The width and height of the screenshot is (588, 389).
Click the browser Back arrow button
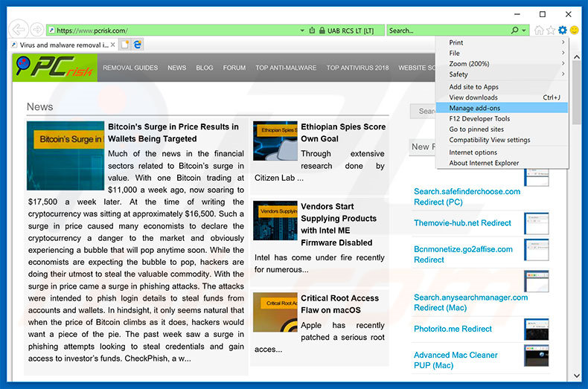point(18,30)
